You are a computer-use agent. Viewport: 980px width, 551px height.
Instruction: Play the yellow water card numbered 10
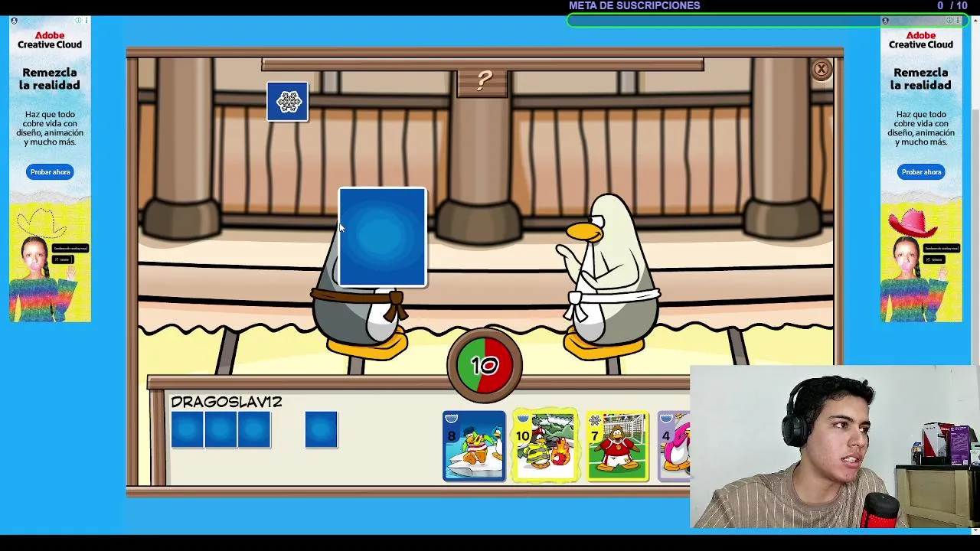coord(545,446)
